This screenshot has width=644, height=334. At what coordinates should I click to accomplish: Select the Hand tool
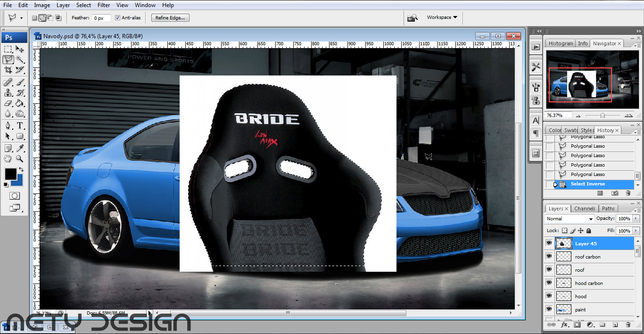pos(8,159)
